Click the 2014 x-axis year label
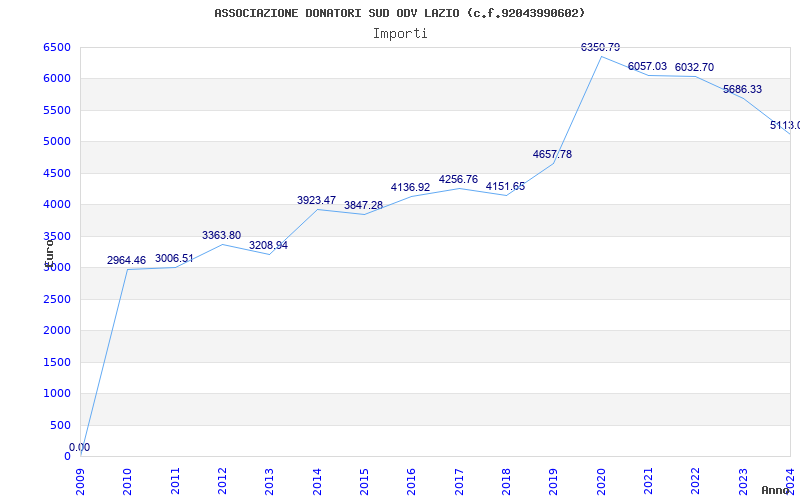Image resolution: width=800 pixels, height=500 pixels. 317,482
